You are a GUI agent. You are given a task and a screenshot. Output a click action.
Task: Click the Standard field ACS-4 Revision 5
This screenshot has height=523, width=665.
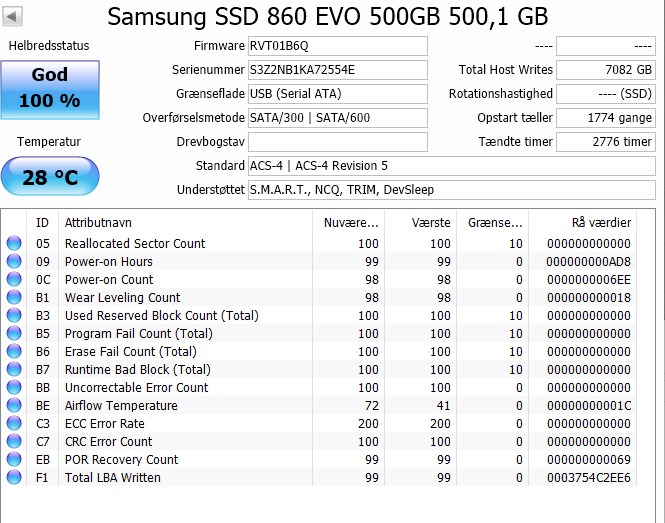452,166
